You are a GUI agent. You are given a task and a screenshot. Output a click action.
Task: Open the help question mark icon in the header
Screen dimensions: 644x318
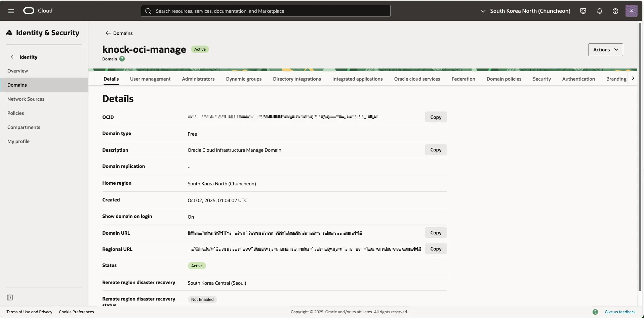pyautogui.click(x=615, y=11)
